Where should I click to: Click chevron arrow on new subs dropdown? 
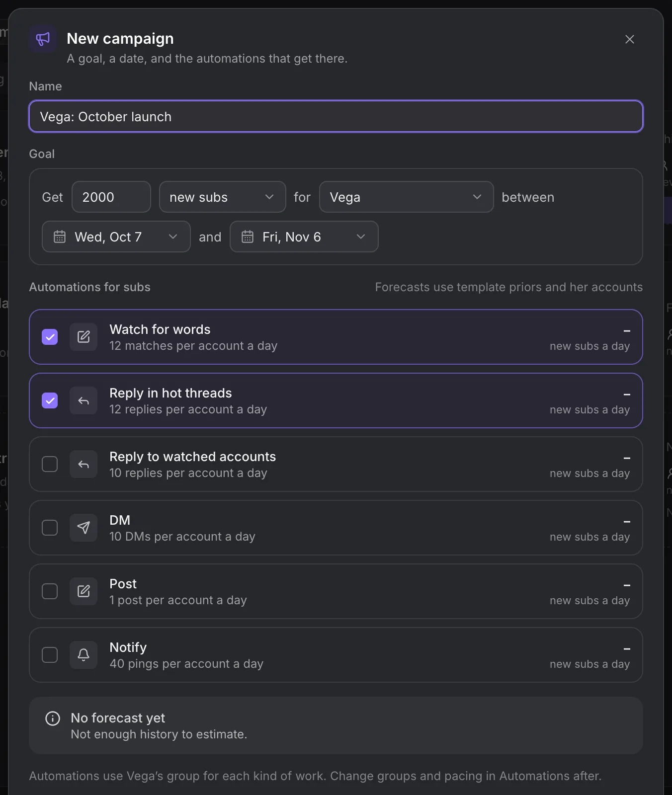coord(269,197)
